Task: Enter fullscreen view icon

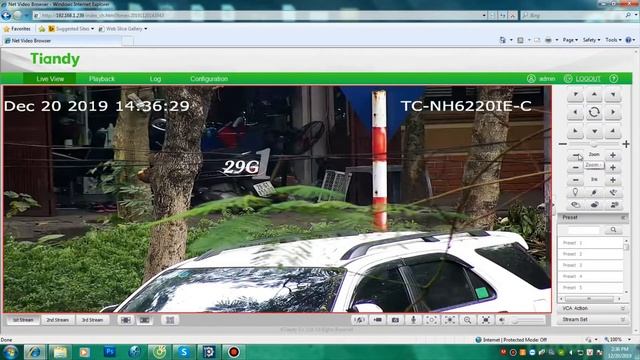Action: click(x=486, y=320)
